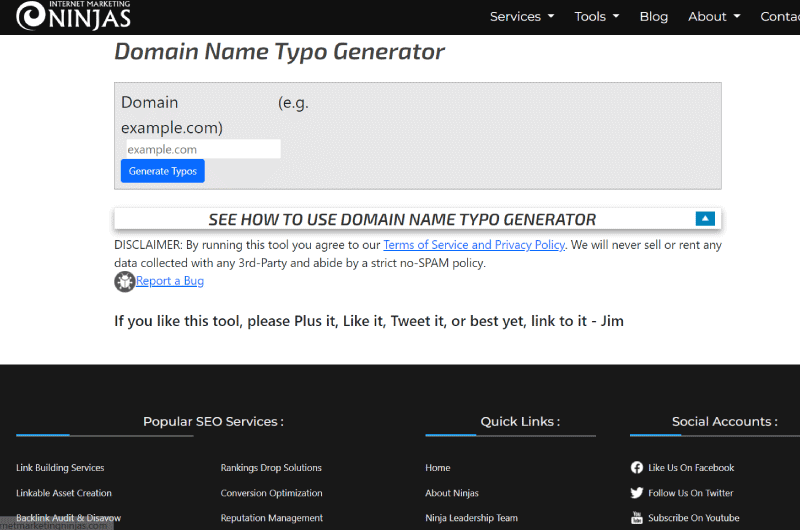Collapse the how-to-use section arrow
800x530 pixels.
pyautogui.click(x=705, y=218)
